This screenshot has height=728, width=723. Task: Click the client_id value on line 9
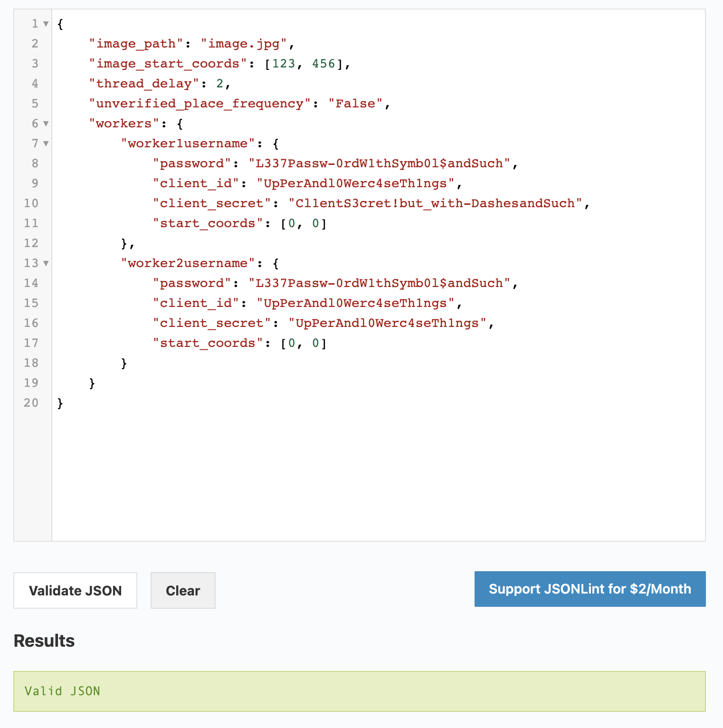click(355, 183)
